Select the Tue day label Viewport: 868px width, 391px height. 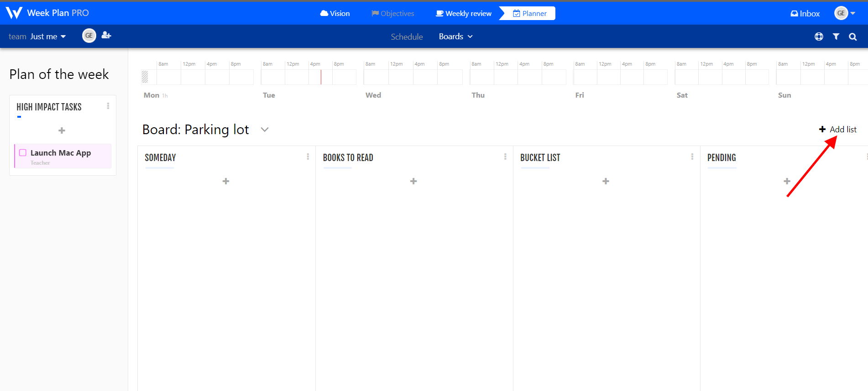[x=269, y=95]
